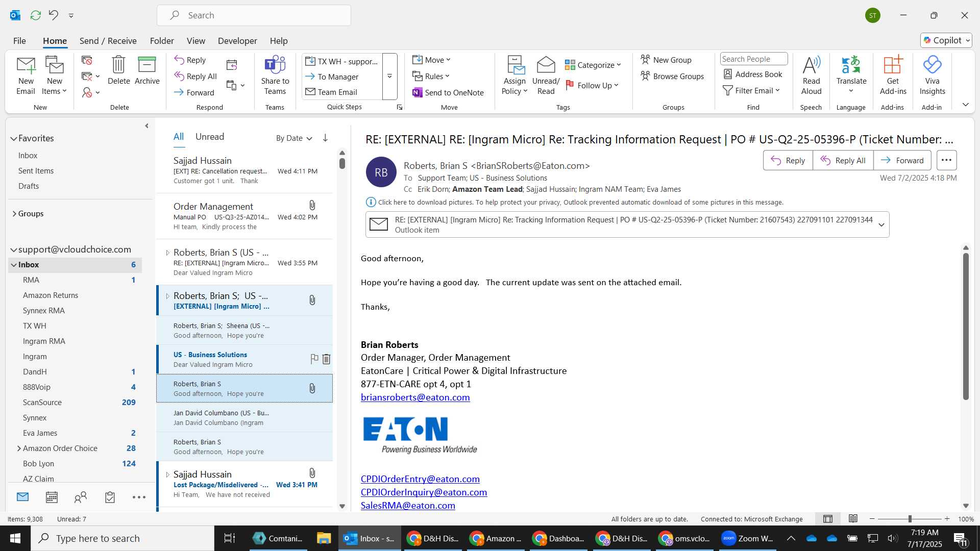Open By Date sort dropdown

[294, 138]
